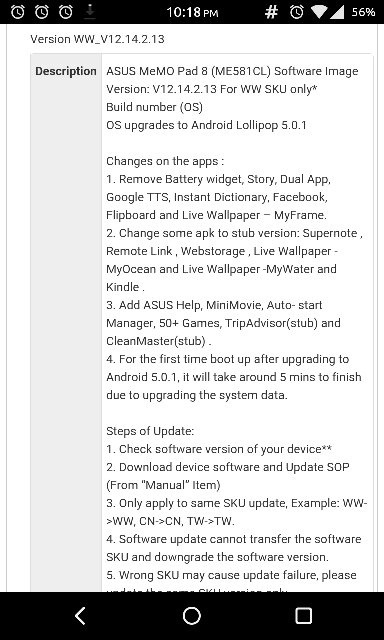
Task: Tap the cellular signal triangle icon
Action: coord(336,12)
